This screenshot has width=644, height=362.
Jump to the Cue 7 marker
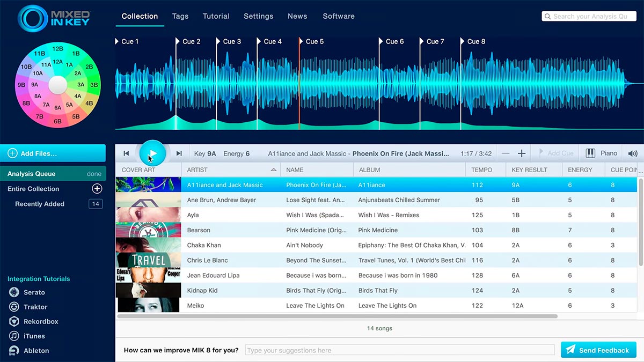[x=433, y=41]
